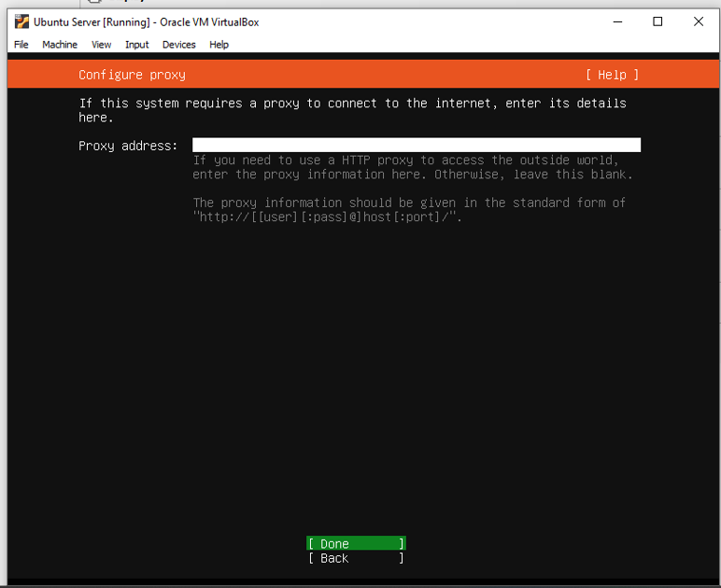This screenshot has width=721, height=588.
Task: Click the proxy requirement intro sentence
Action: click(352, 109)
